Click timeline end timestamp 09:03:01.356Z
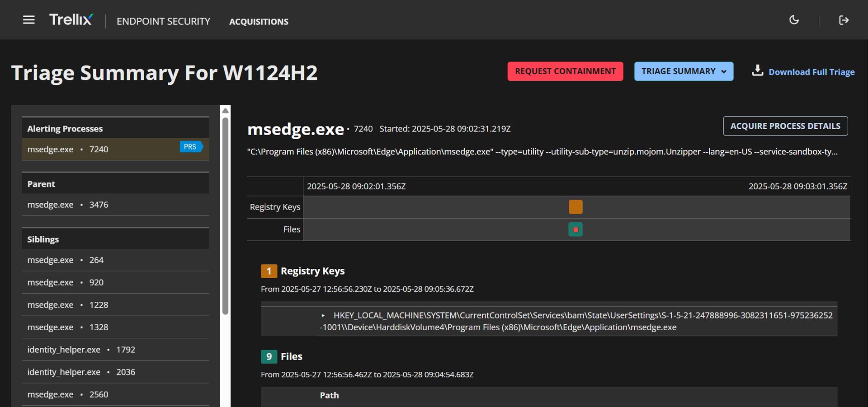The image size is (868, 407). point(797,187)
